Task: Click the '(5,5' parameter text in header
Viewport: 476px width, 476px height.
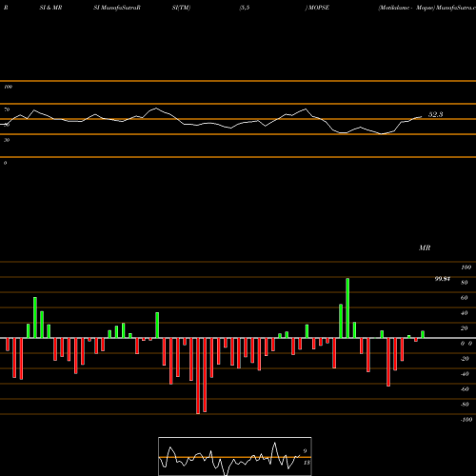Action: point(245,8)
